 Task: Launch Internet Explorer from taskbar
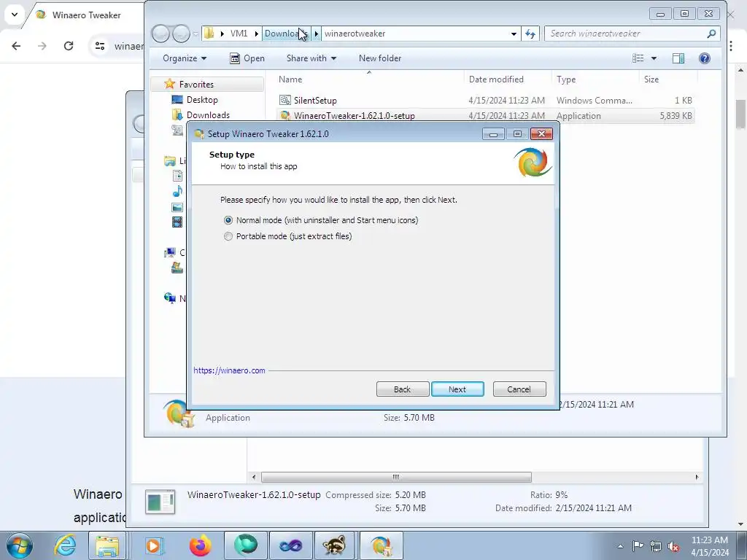pos(64,545)
